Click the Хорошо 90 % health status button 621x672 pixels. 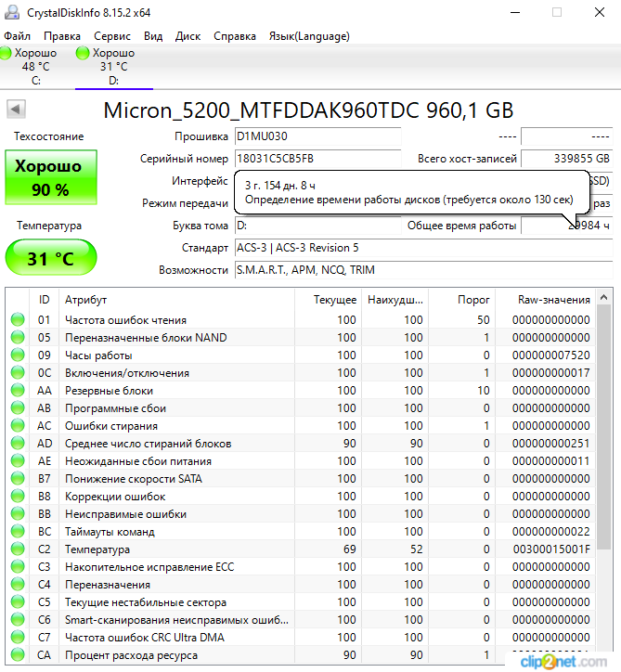tap(50, 178)
